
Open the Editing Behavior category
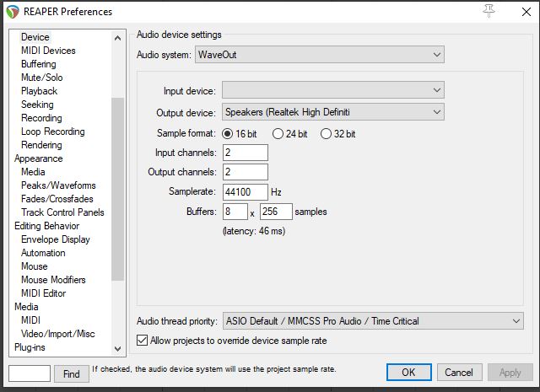[x=47, y=226]
